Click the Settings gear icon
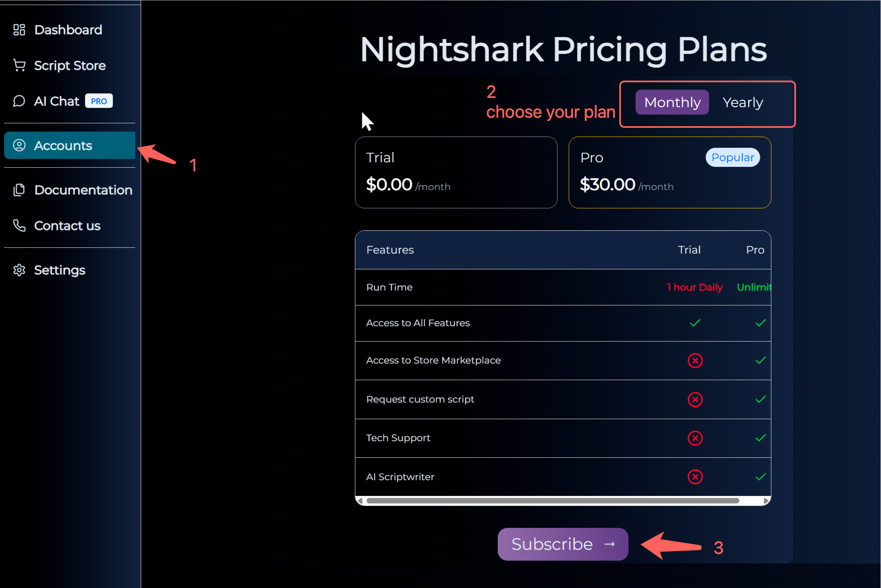The width and height of the screenshot is (881, 588). (19, 270)
